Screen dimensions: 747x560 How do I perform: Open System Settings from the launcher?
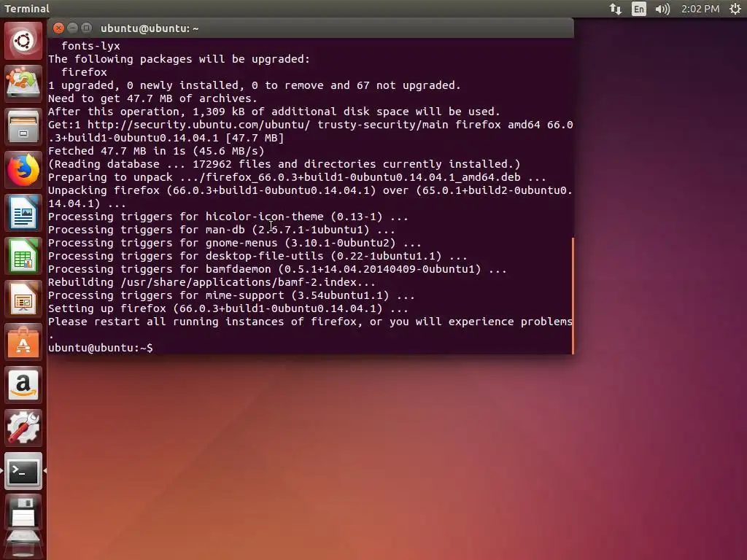[23, 427]
